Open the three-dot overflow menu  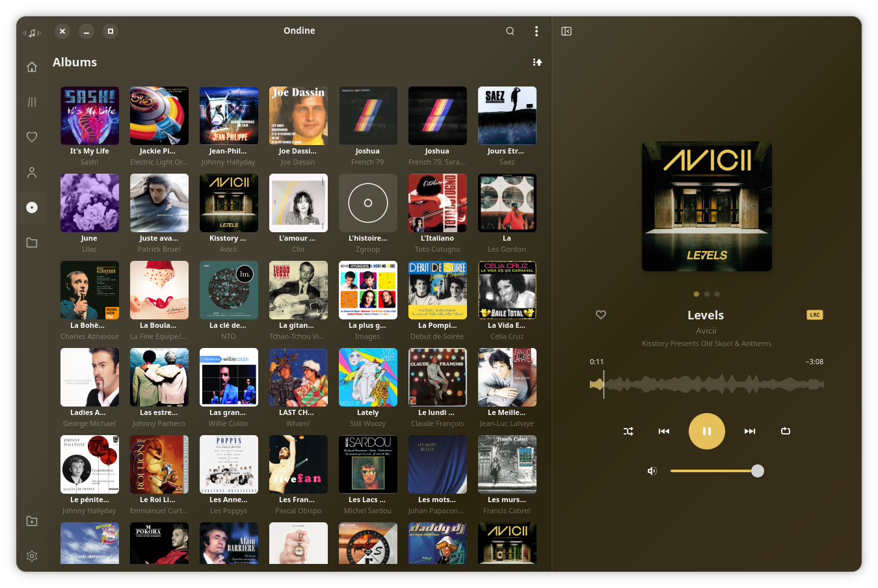(x=537, y=31)
